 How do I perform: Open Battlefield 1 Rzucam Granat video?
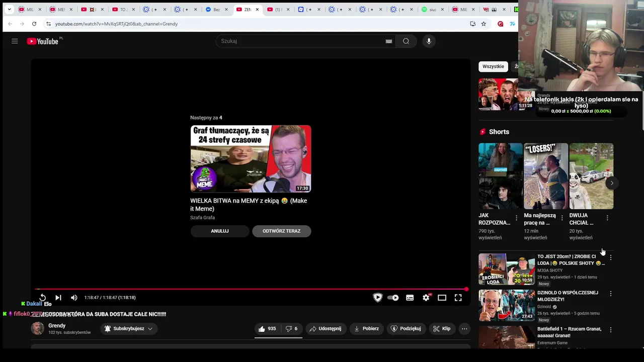pos(569,332)
